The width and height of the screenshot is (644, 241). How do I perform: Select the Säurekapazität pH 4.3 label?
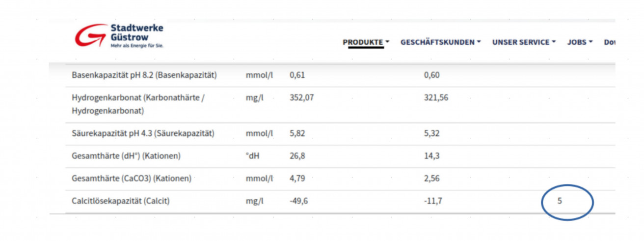point(143,133)
